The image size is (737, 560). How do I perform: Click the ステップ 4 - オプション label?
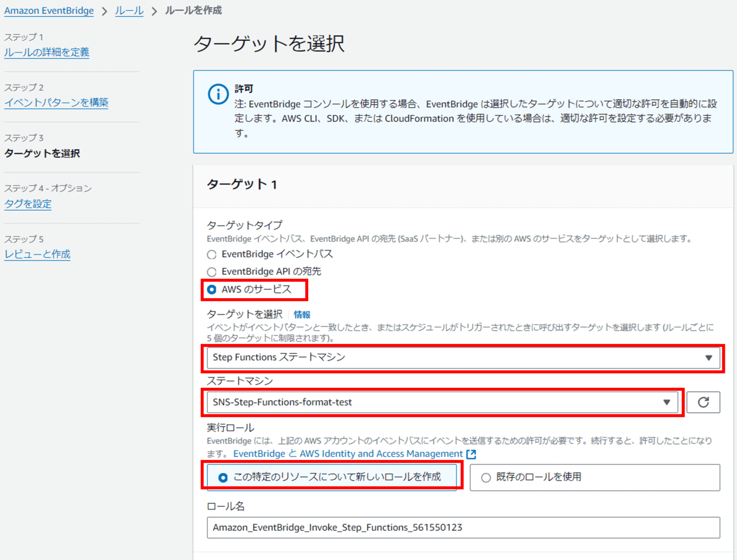click(x=48, y=188)
